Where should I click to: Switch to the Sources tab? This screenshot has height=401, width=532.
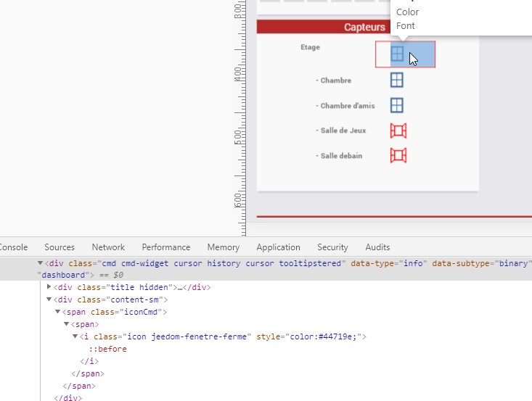point(60,247)
